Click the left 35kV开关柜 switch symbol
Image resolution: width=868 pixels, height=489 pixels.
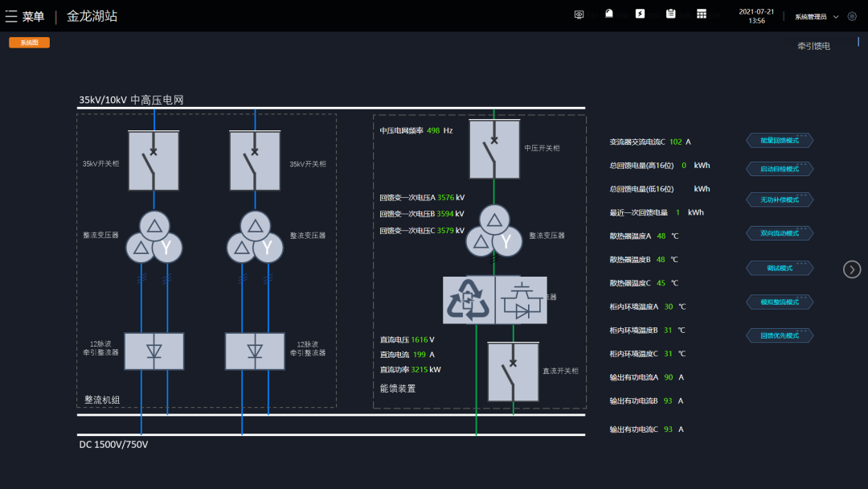coord(154,161)
